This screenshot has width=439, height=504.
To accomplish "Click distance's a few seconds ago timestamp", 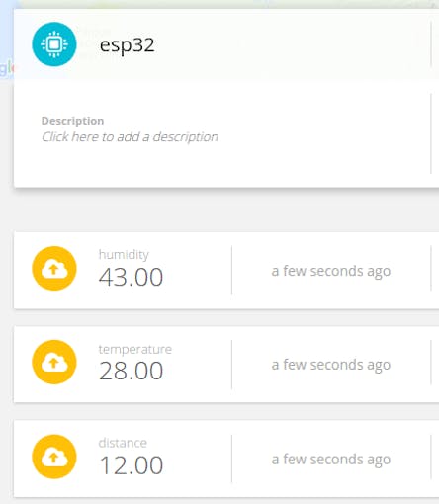I will click(331, 460).
